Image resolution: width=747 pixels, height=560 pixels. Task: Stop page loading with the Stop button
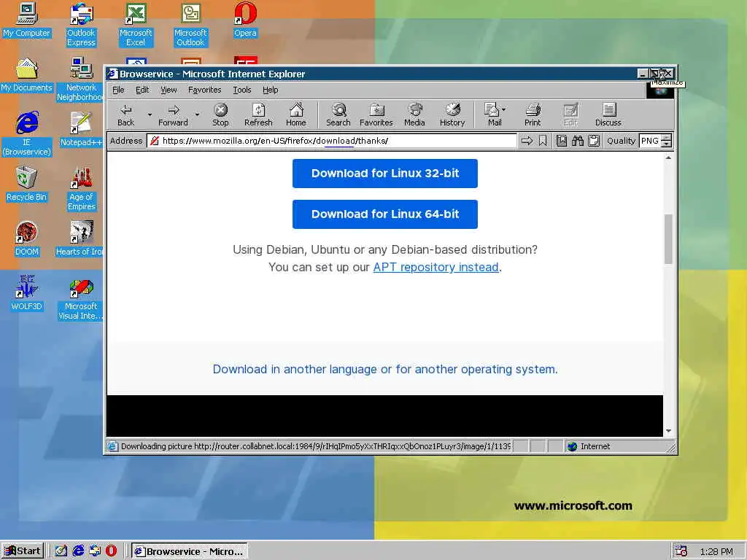point(220,114)
